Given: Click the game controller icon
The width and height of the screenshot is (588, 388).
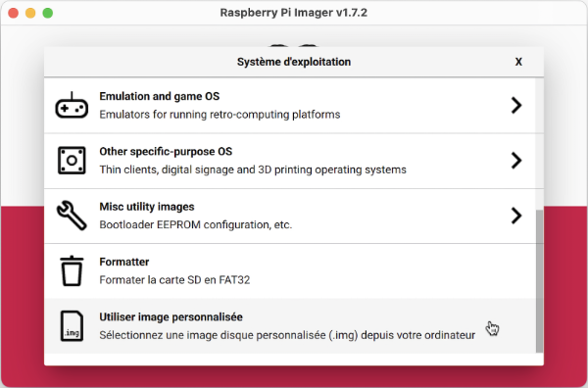Looking at the screenshot, I should click(x=72, y=106).
